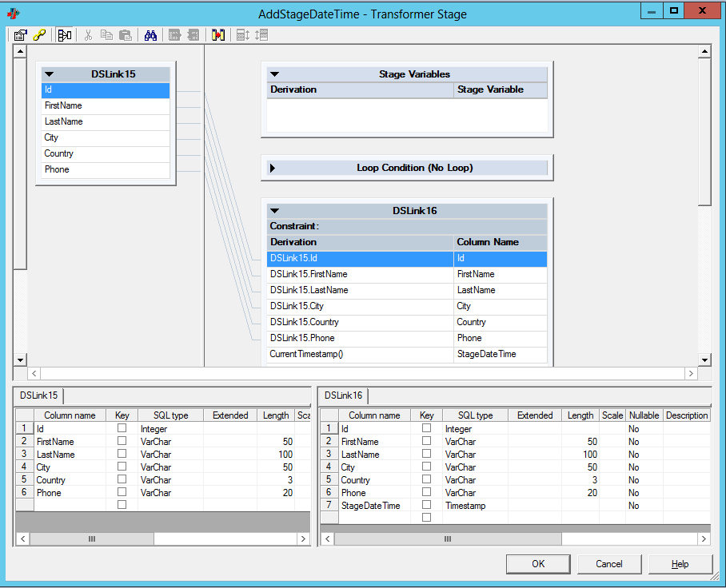Tick Key checkbox for Id in DSLink16 grid

tap(426, 428)
